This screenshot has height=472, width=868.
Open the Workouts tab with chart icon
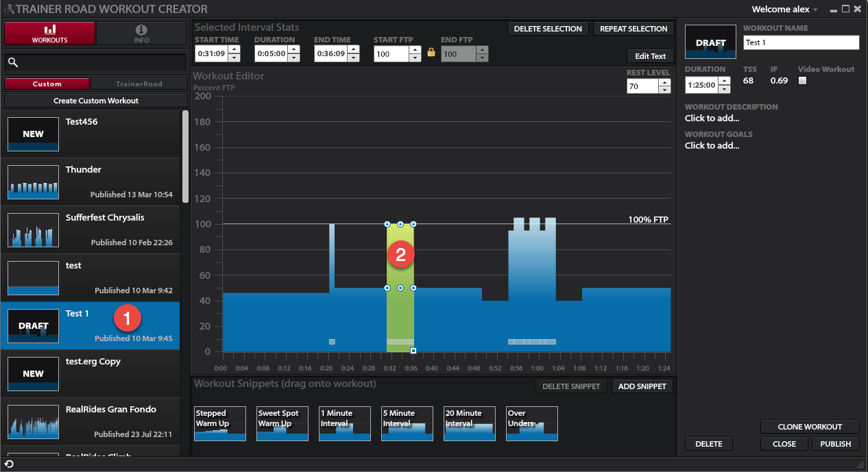tap(49, 34)
